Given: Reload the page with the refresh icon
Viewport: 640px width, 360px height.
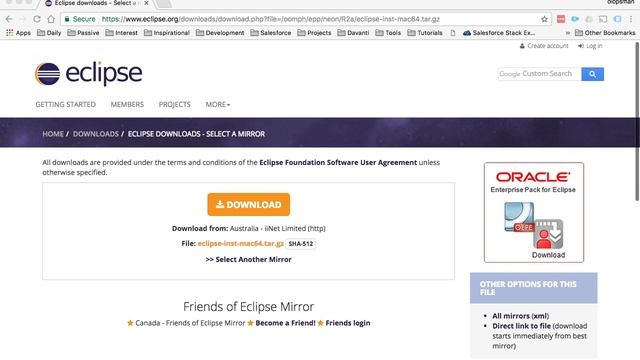Looking at the screenshot, I should pos(37,19).
